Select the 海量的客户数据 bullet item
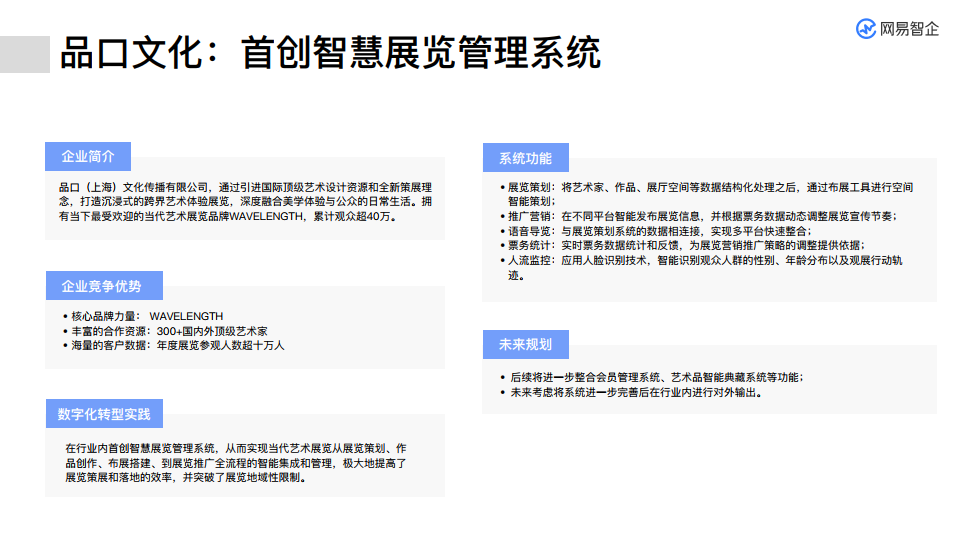This screenshot has height=540, width=960. click(177, 345)
